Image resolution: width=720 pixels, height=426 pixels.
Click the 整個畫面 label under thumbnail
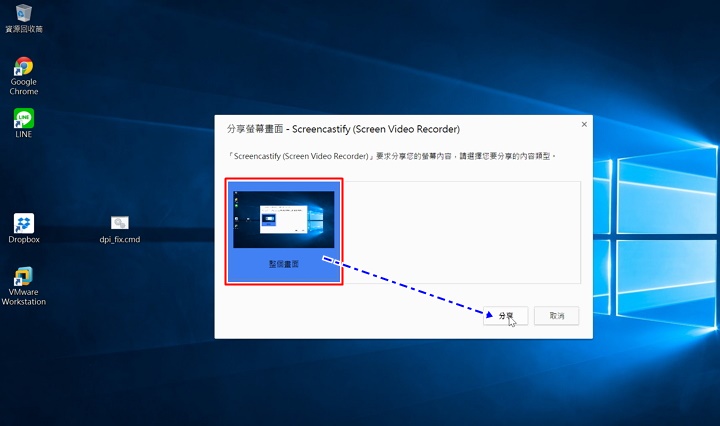[x=284, y=264]
